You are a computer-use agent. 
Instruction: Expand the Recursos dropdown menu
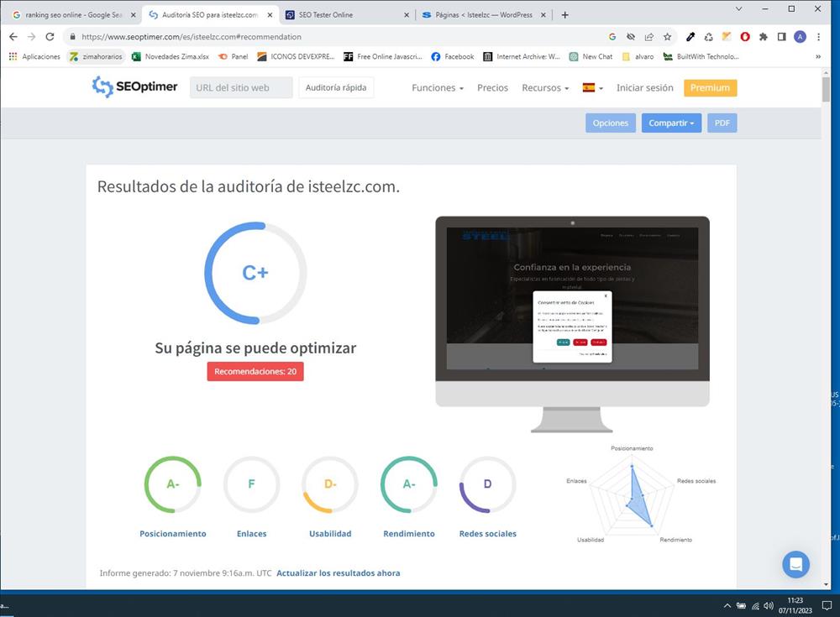(544, 88)
